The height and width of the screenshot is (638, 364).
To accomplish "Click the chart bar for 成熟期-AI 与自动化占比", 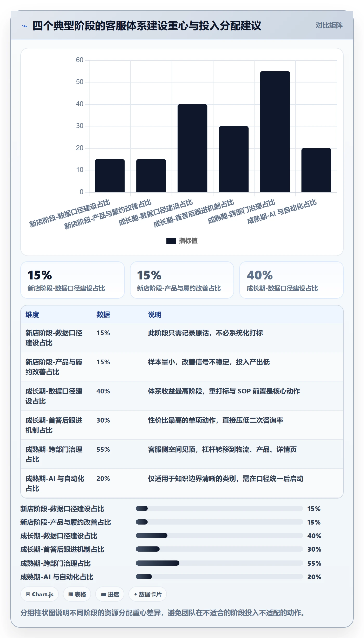I will (316, 170).
